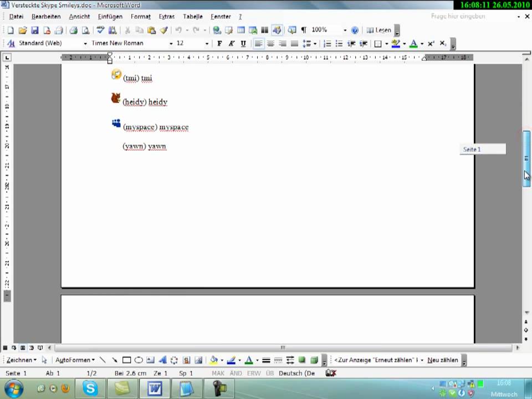Screen dimensions: 532x399
Task: Toggle bold formatting F button
Action: (219, 43)
